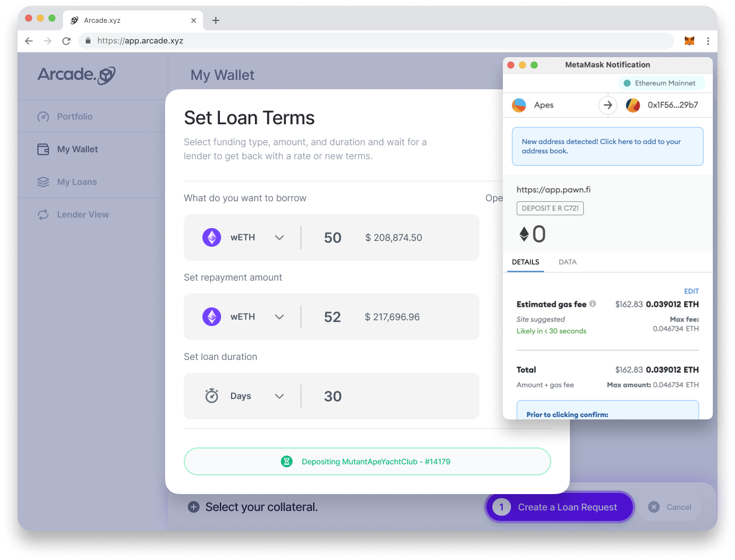Click the plus icon beside Select your collateral
The width and height of the screenshot is (735, 560).
194,508
